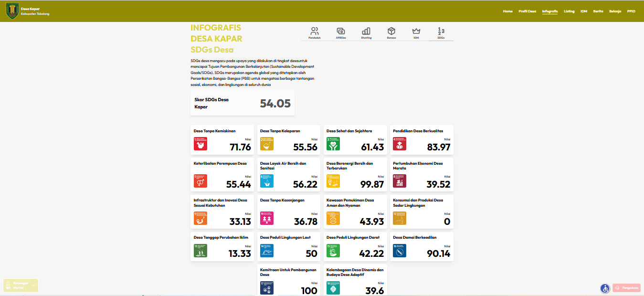Open the Bansos box icon tab

pyautogui.click(x=391, y=32)
